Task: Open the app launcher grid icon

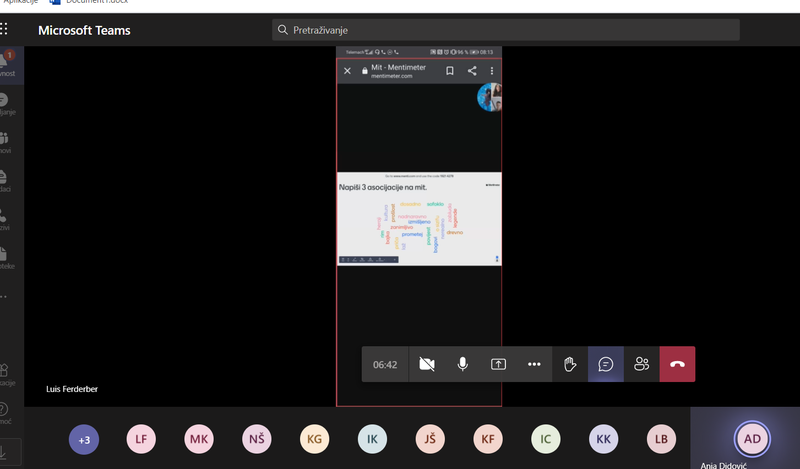Action: click(x=4, y=29)
